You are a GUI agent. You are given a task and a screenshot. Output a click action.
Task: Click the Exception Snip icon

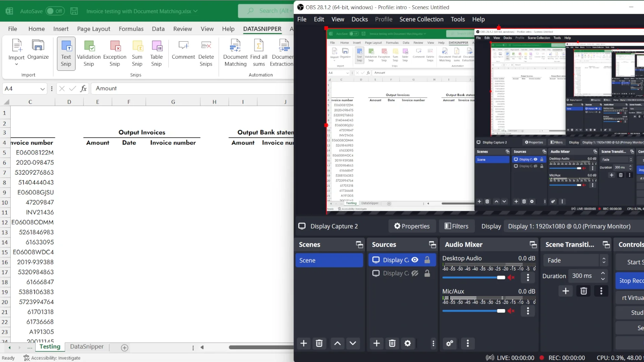pyautogui.click(x=115, y=46)
